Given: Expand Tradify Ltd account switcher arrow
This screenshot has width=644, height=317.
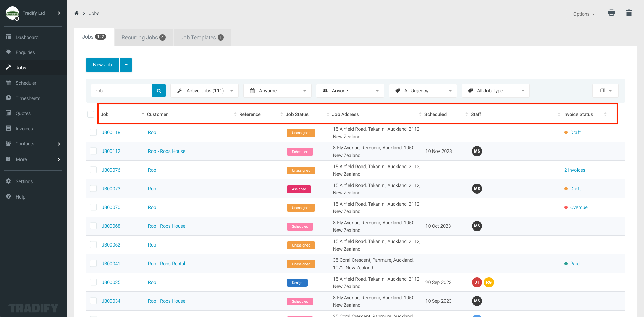Looking at the screenshot, I should 59,13.
